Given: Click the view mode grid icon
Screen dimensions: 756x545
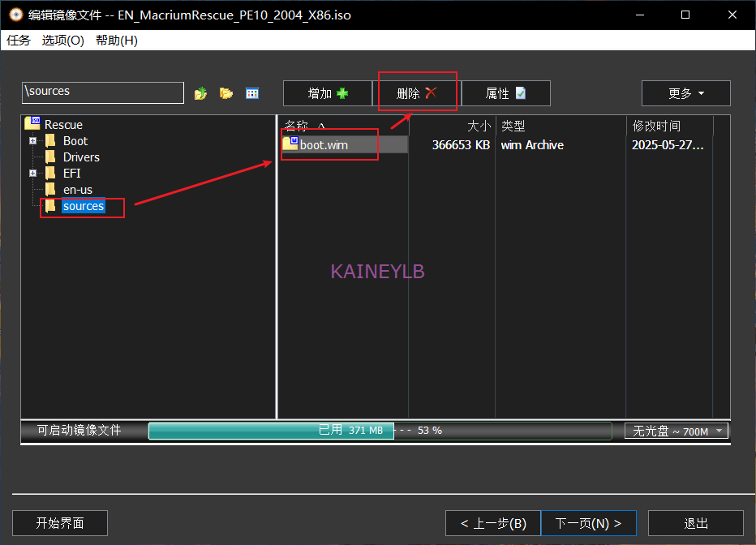Looking at the screenshot, I should coord(252,93).
